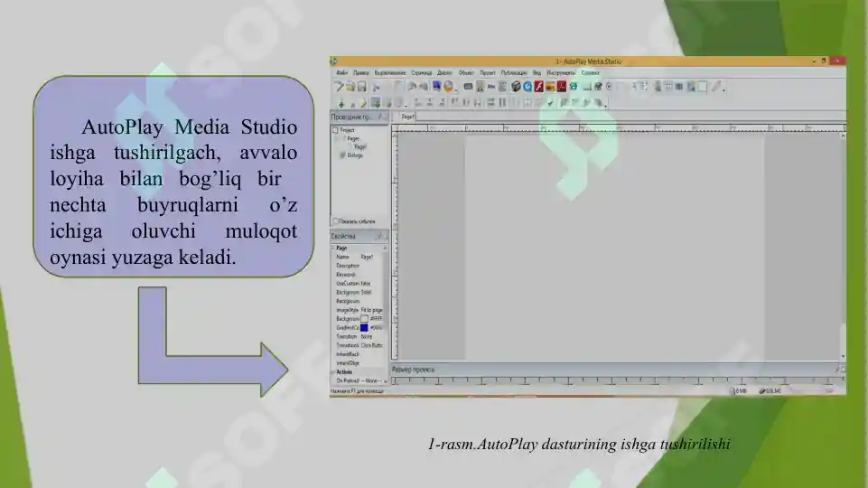Insert a CheckBox object from toolbar

(x=599, y=87)
